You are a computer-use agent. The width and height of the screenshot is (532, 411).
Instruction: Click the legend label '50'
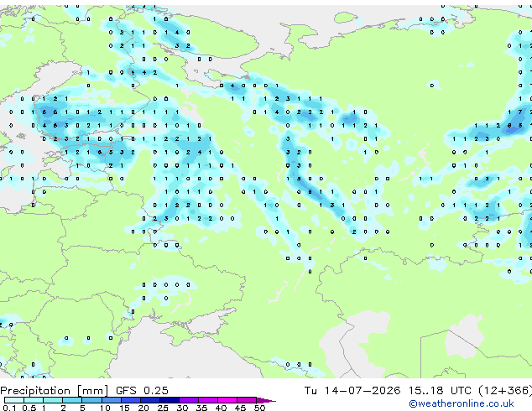point(259,408)
